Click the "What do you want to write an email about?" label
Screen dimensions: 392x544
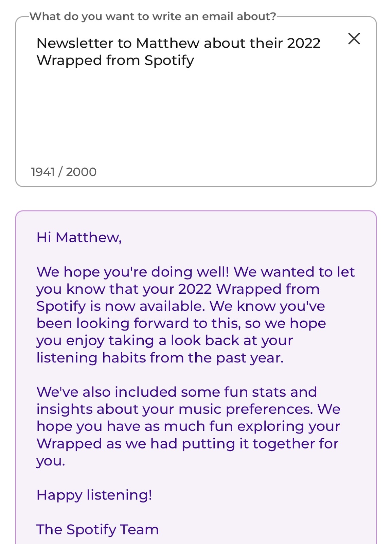(153, 16)
